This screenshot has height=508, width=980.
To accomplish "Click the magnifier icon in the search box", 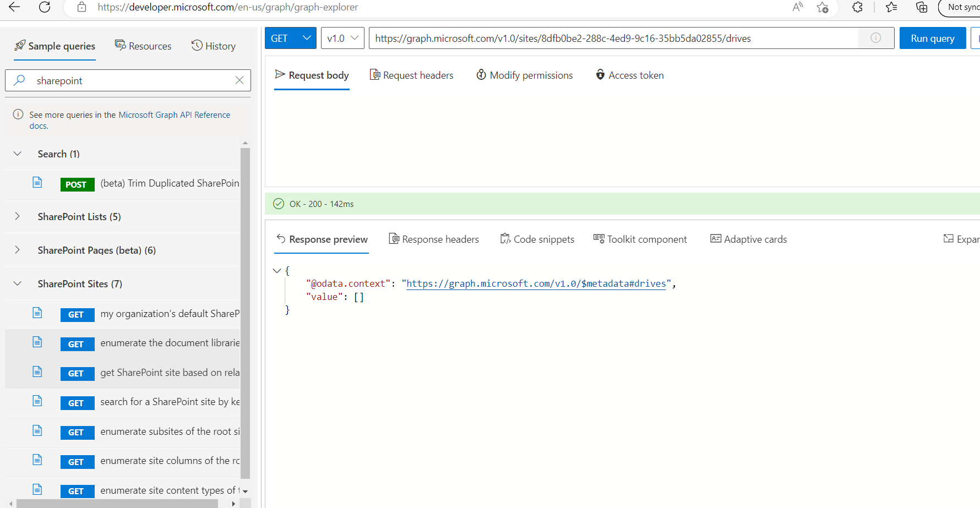I will (x=19, y=80).
